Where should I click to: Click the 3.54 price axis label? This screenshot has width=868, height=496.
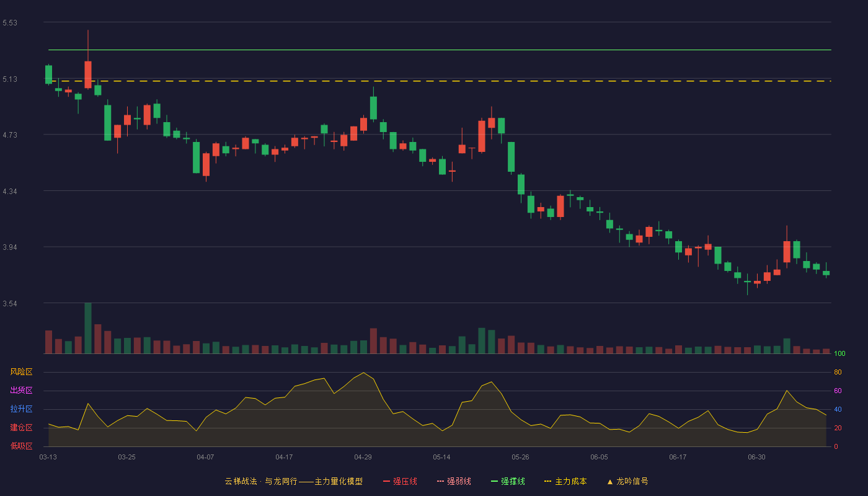pyautogui.click(x=10, y=304)
